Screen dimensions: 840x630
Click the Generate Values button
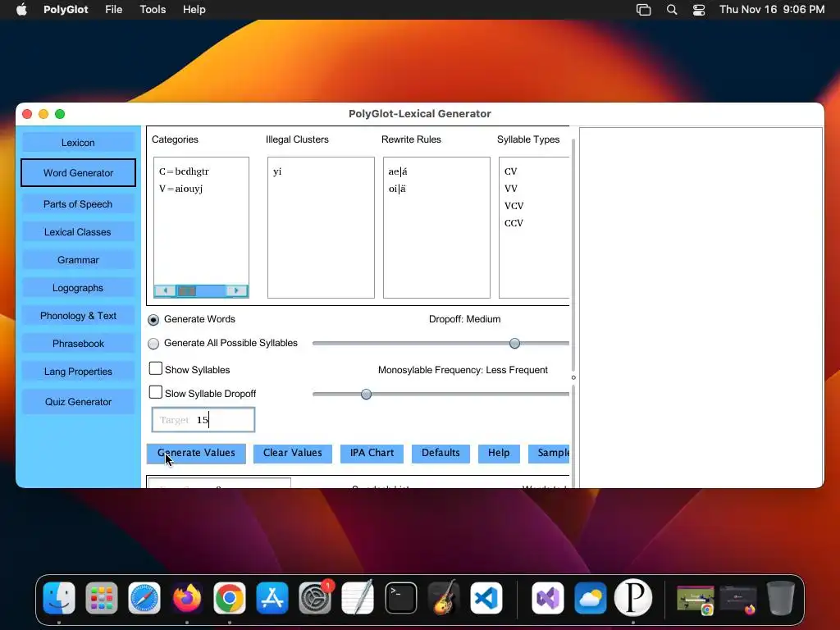[196, 453]
